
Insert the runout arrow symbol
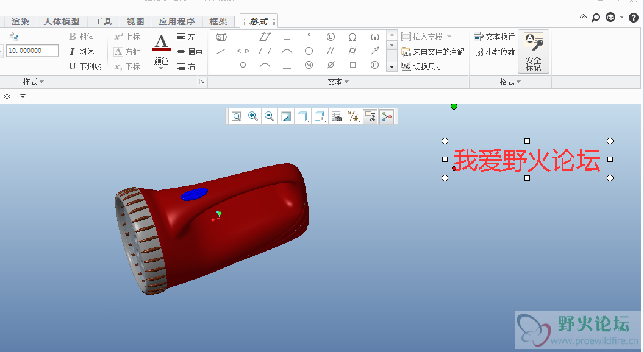pos(374,51)
